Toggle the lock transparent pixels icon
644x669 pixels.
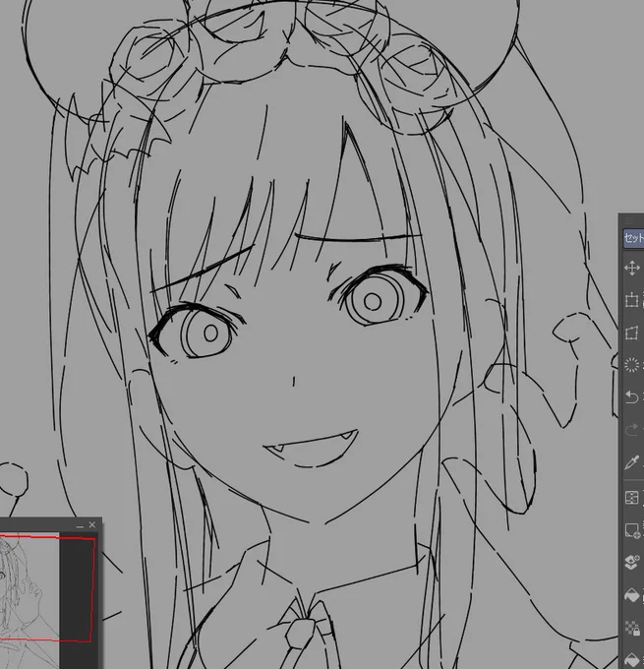pos(632,628)
